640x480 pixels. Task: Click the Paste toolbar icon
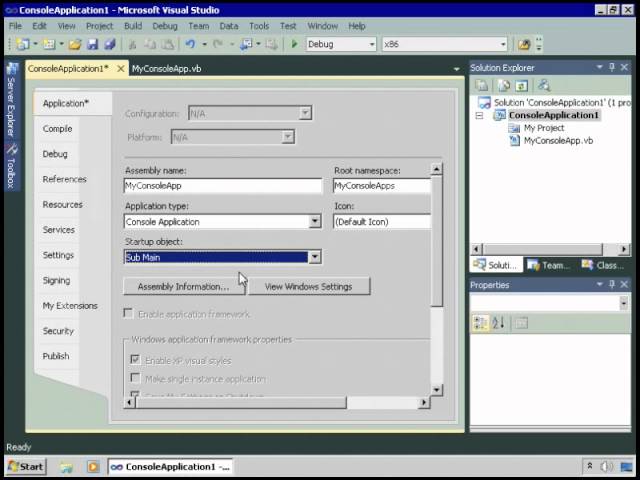pos(167,44)
